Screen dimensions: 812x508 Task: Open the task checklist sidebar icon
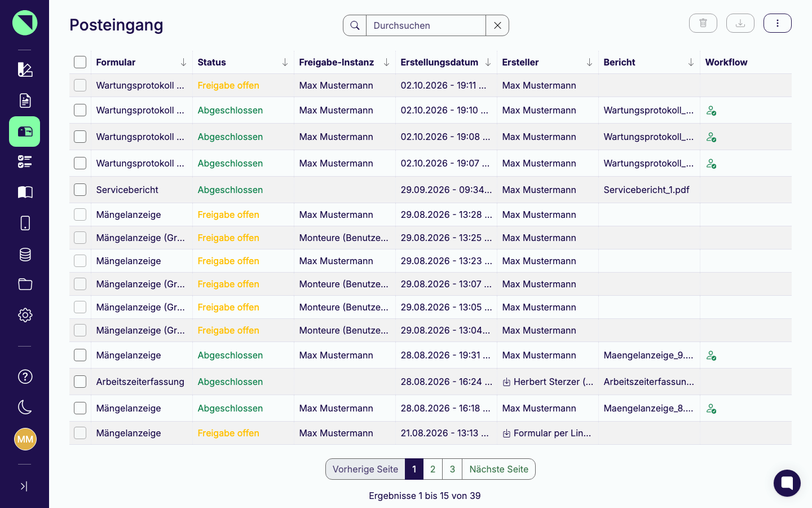25,162
